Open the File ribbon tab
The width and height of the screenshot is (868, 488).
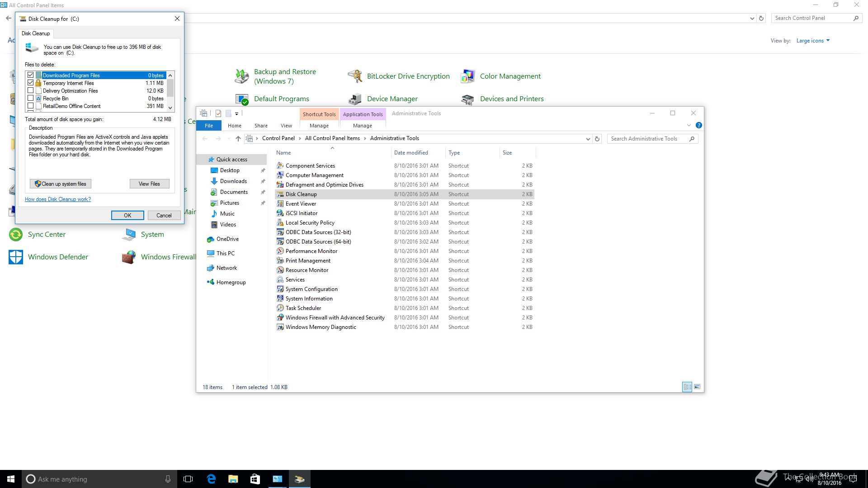click(208, 126)
